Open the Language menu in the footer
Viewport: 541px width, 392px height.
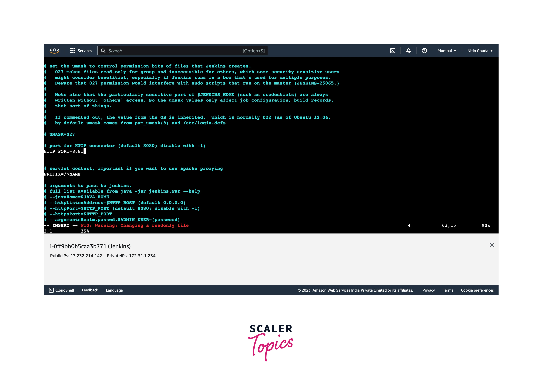tap(114, 290)
